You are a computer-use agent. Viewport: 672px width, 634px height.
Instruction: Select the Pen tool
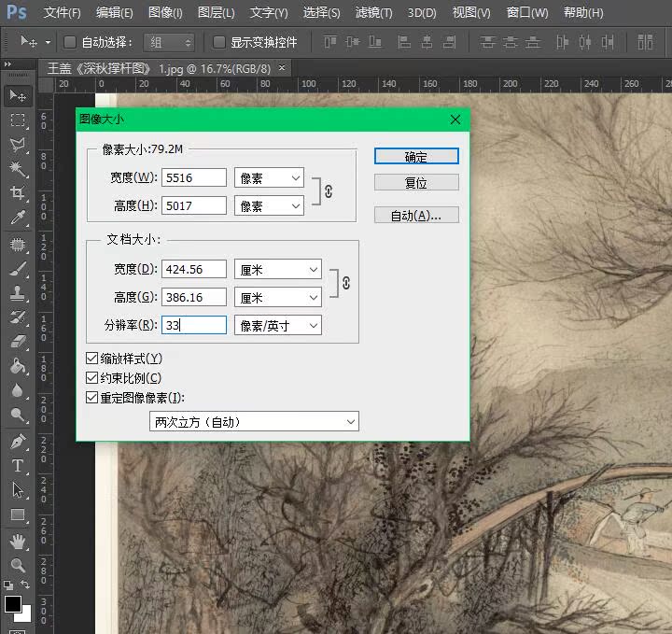click(18, 441)
